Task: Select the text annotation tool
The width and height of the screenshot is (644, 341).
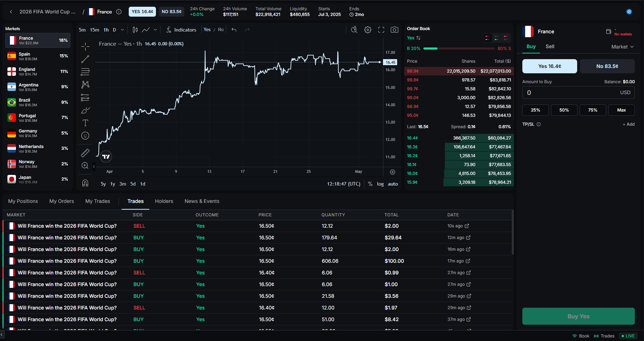Action: coord(85,123)
